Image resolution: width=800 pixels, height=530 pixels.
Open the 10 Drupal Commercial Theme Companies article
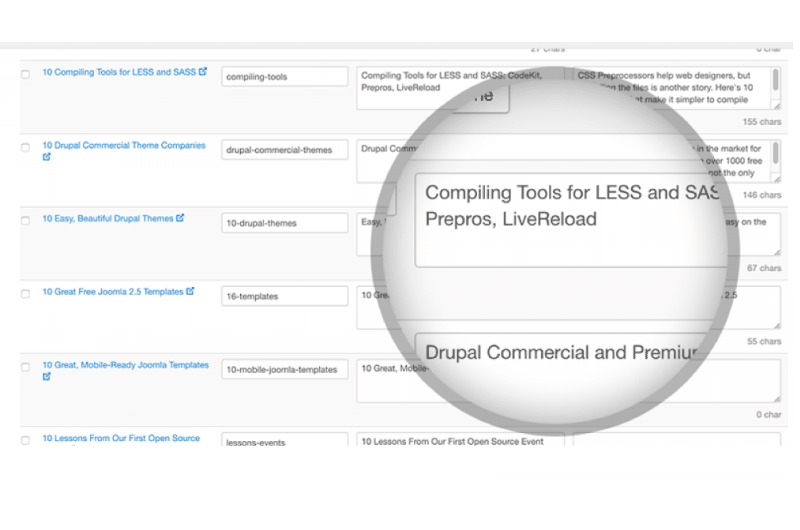point(124,145)
